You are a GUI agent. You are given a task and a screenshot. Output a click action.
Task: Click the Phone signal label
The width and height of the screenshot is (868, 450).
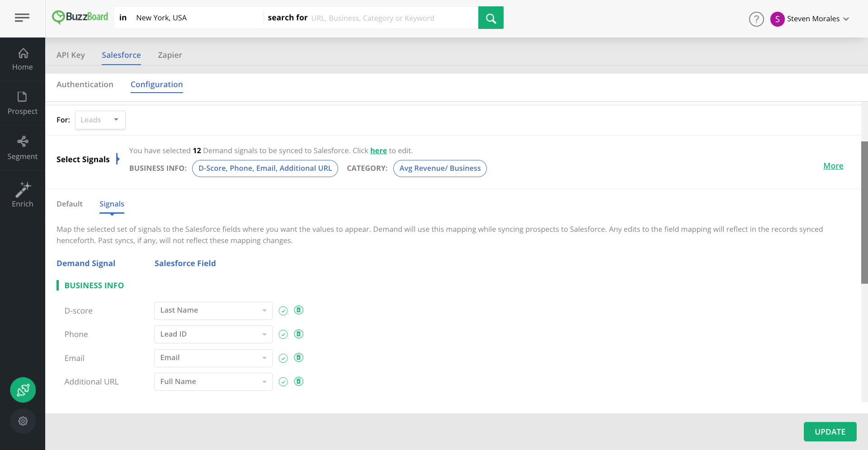click(x=76, y=334)
